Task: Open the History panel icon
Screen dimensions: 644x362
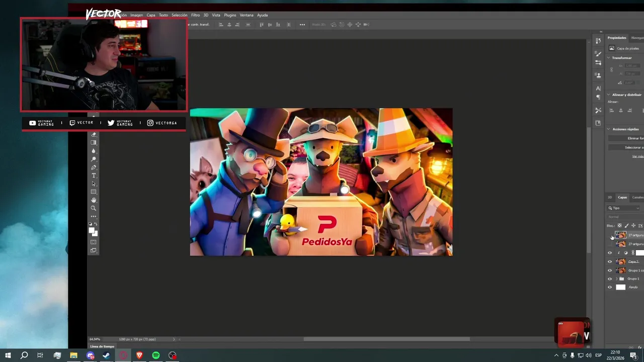Action: point(598,41)
